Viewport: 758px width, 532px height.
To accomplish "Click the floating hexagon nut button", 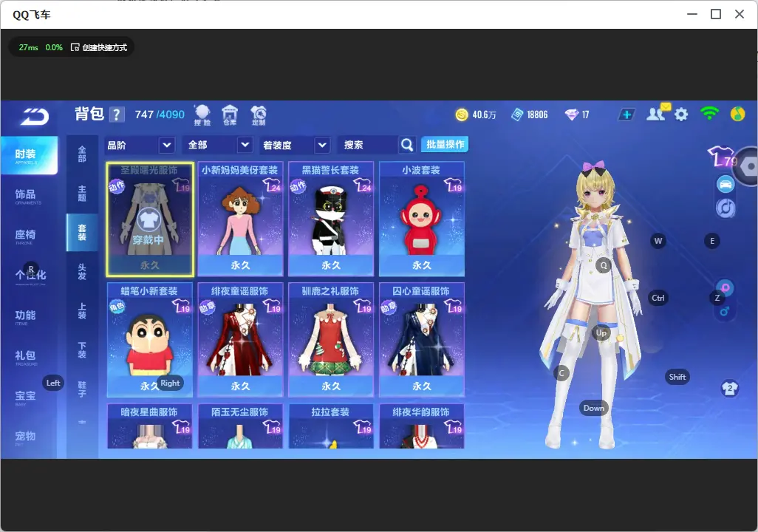I will pyautogui.click(x=749, y=167).
